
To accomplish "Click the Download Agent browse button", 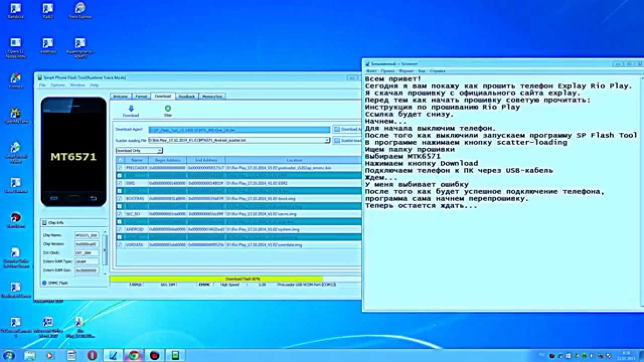I will coord(348,129).
